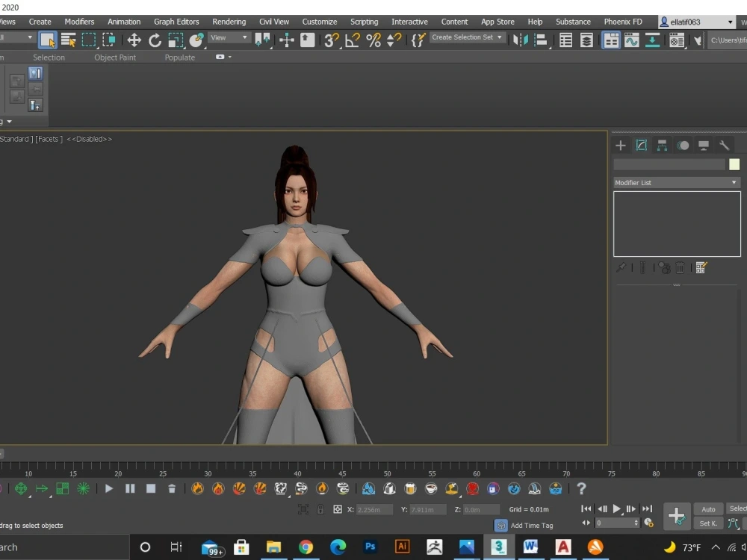Image resolution: width=747 pixels, height=560 pixels.
Task: Open the Create command panel tab
Action: 620,146
